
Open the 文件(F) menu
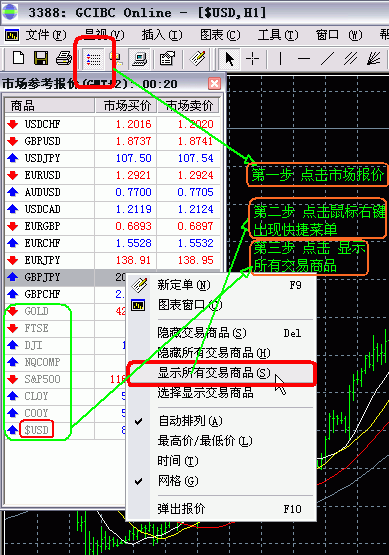(46, 35)
